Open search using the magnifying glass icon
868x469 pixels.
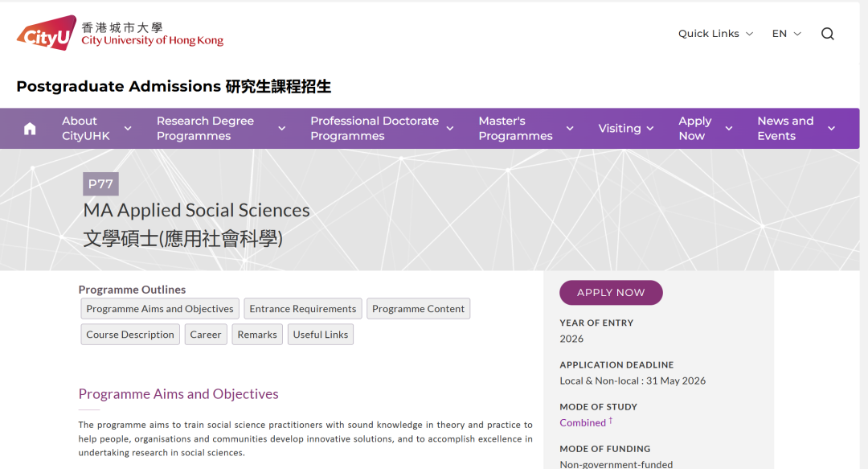[827, 33]
